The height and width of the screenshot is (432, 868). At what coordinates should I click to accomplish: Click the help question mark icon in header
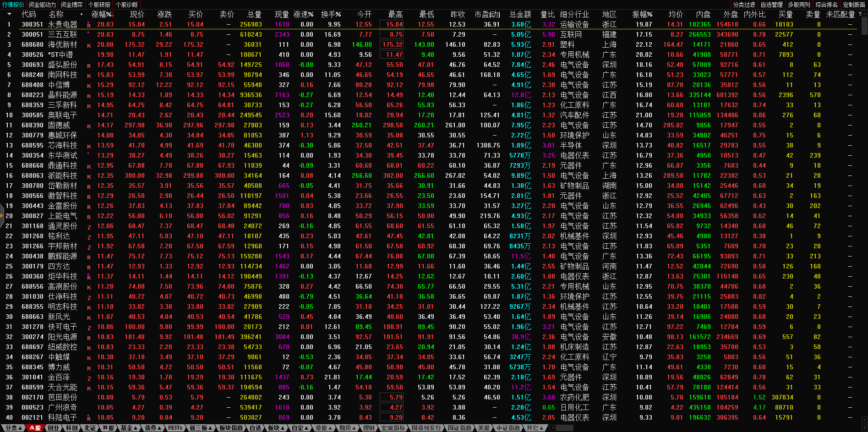[x=860, y=14]
